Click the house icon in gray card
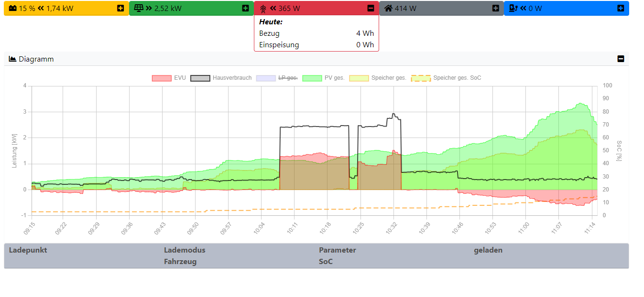The width and height of the screenshot is (644, 297). tap(388, 8)
